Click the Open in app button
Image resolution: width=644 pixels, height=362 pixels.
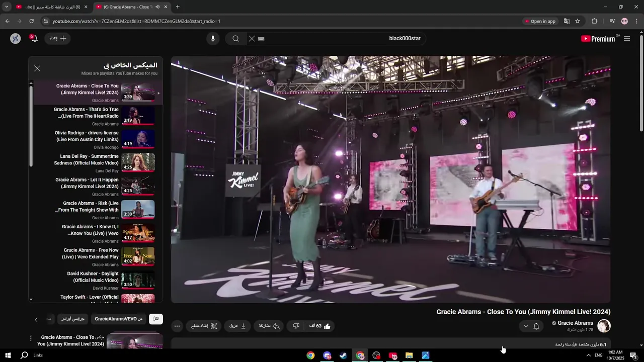pos(540,21)
